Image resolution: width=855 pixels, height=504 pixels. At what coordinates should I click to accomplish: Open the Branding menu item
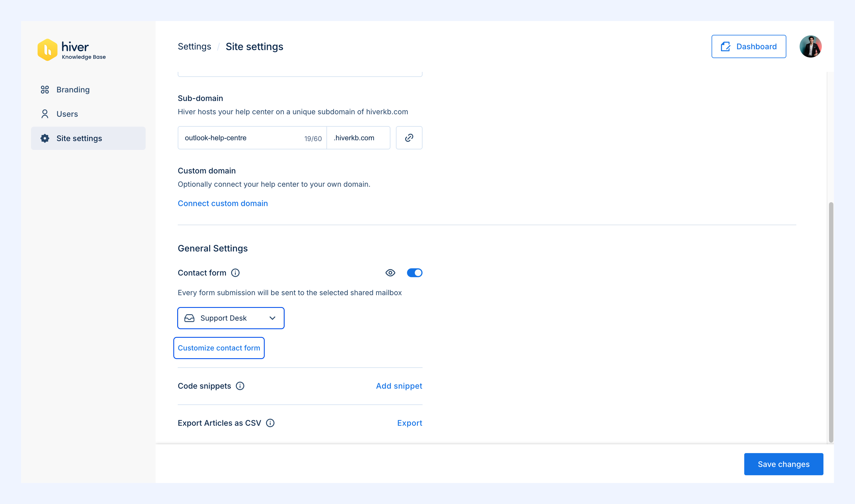[x=88, y=90]
